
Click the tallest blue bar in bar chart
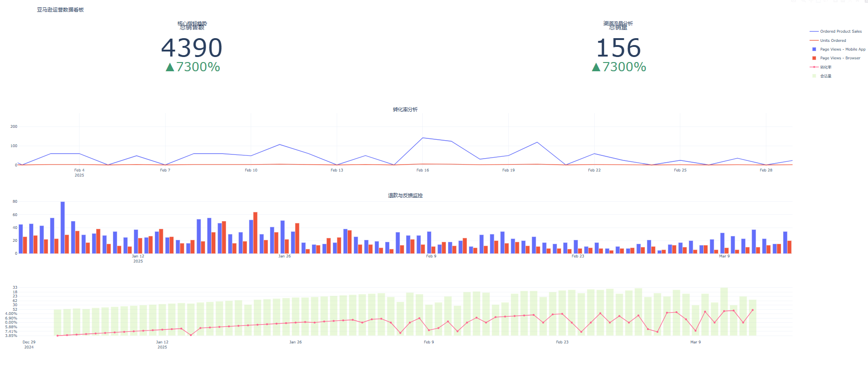63,228
